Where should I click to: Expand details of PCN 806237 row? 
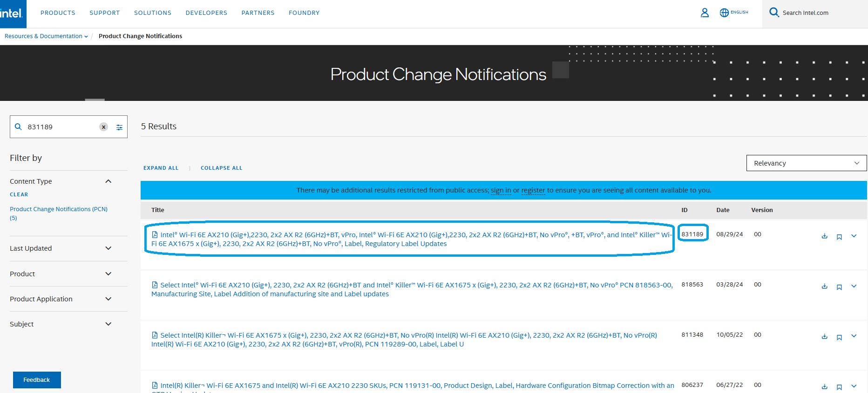[854, 386]
